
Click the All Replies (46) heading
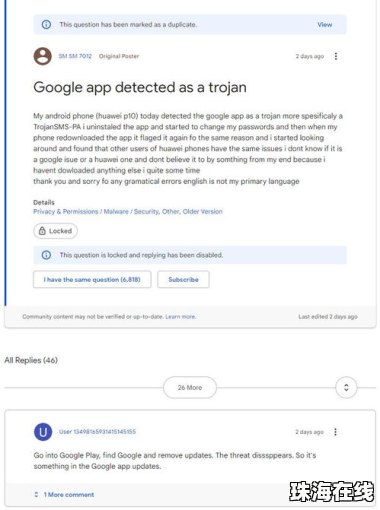(x=31, y=360)
